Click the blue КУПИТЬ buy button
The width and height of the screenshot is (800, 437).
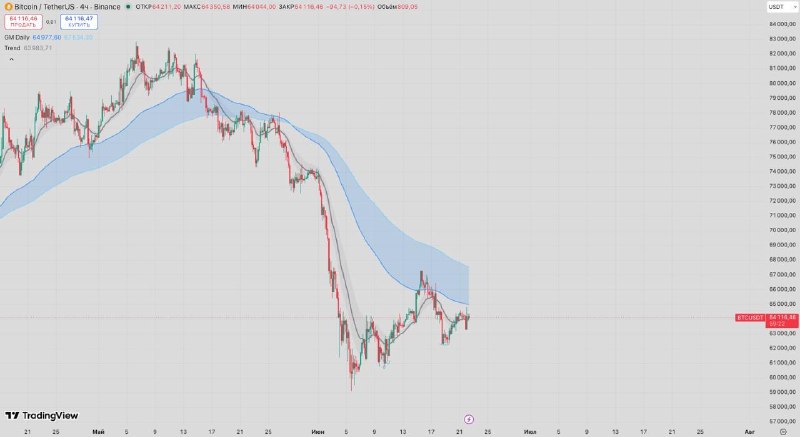coord(79,21)
